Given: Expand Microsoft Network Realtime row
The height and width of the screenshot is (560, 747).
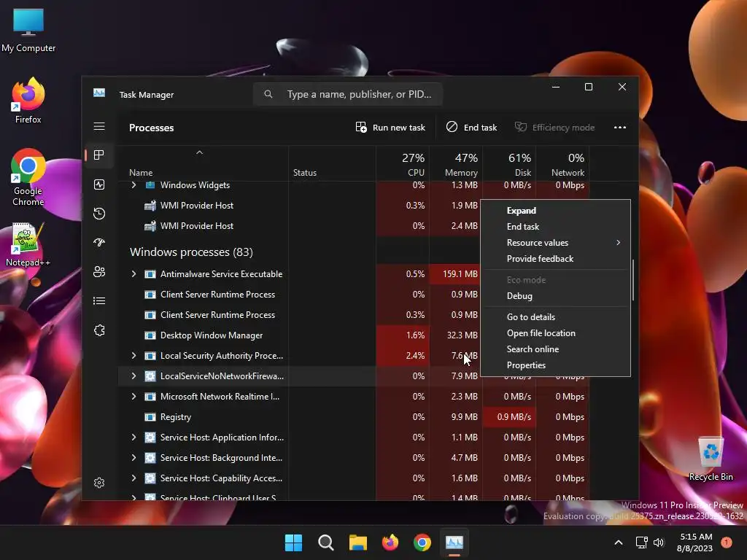Looking at the screenshot, I should (134, 397).
